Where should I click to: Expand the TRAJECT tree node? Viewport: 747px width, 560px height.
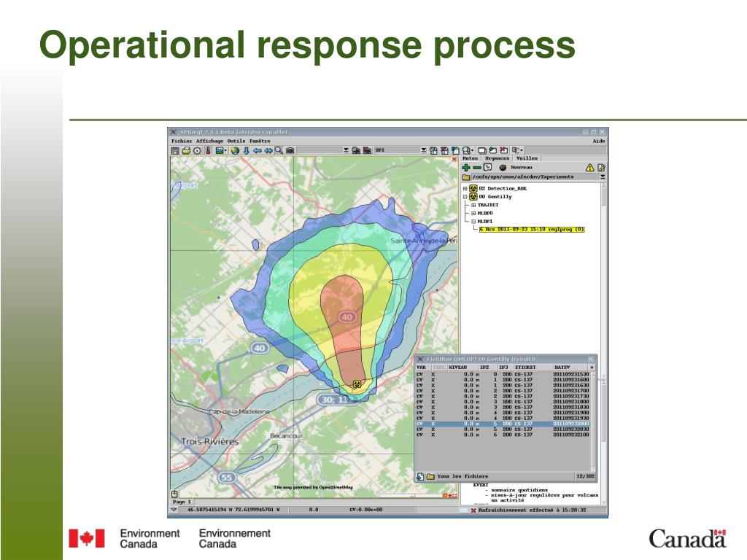(x=473, y=205)
